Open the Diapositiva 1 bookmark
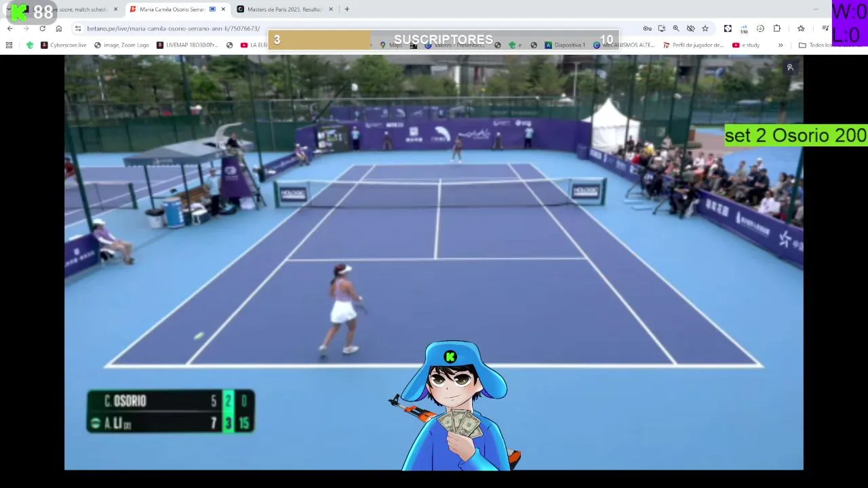The width and height of the screenshot is (868, 488). (x=564, y=45)
